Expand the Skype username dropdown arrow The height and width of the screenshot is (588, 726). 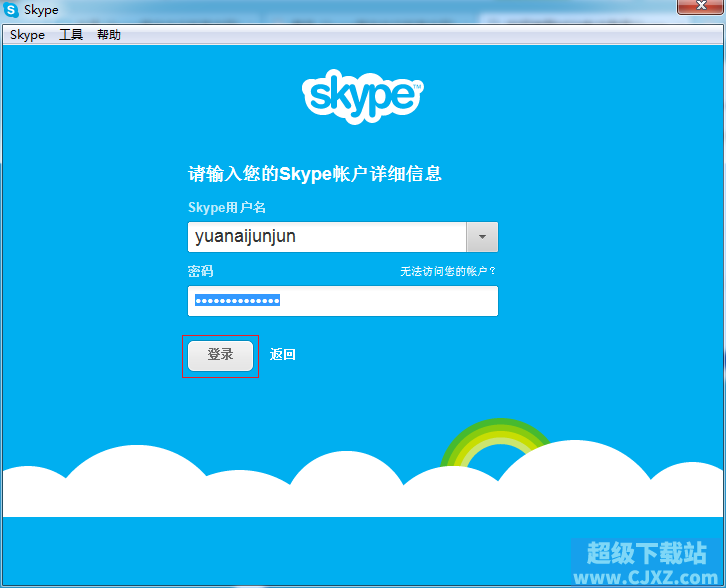pyautogui.click(x=482, y=237)
